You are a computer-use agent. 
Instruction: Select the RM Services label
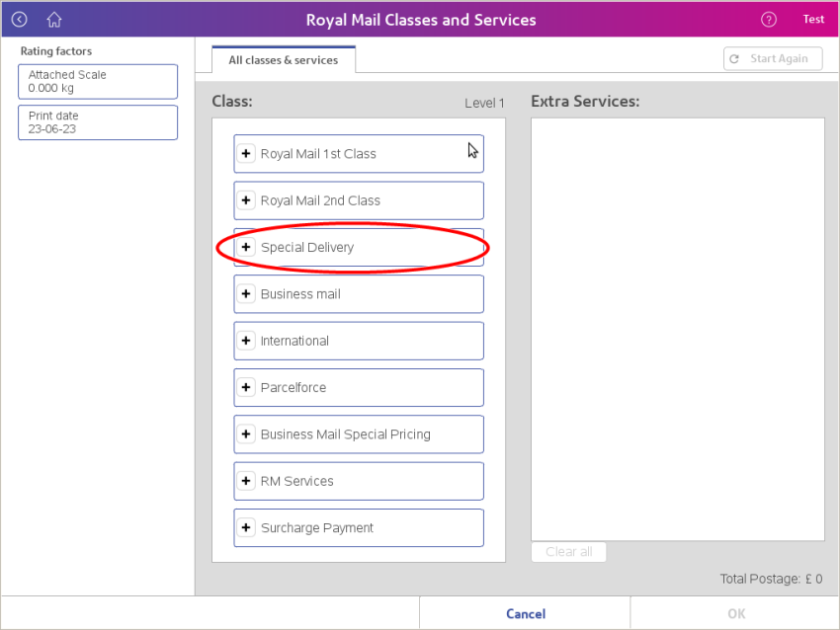(x=296, y=481)
